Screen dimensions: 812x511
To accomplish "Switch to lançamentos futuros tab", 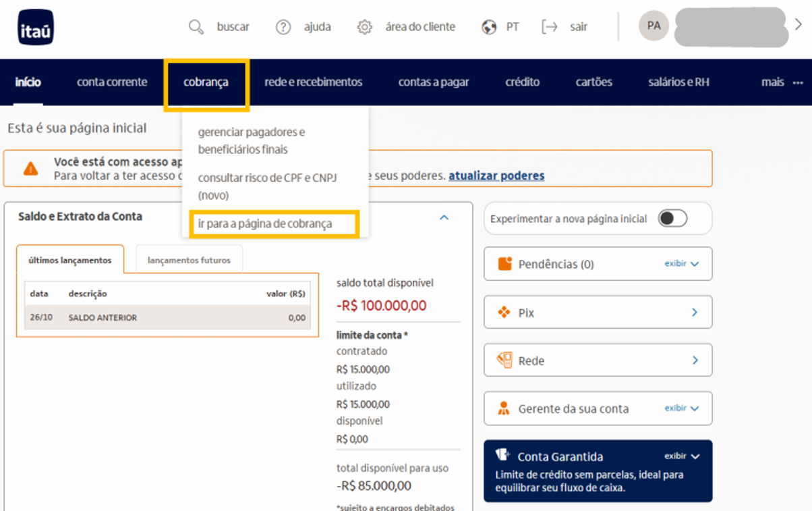I will 189,260.
